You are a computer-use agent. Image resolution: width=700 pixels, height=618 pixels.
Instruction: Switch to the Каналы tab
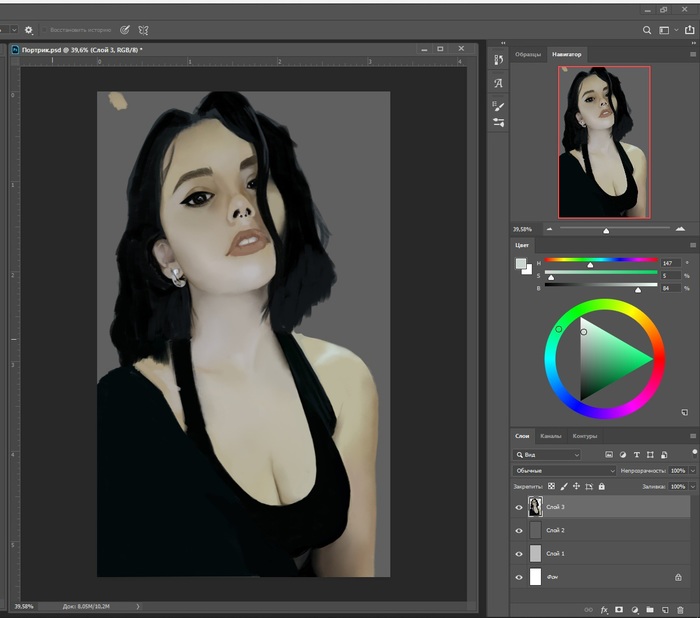(x=550, y=436)
